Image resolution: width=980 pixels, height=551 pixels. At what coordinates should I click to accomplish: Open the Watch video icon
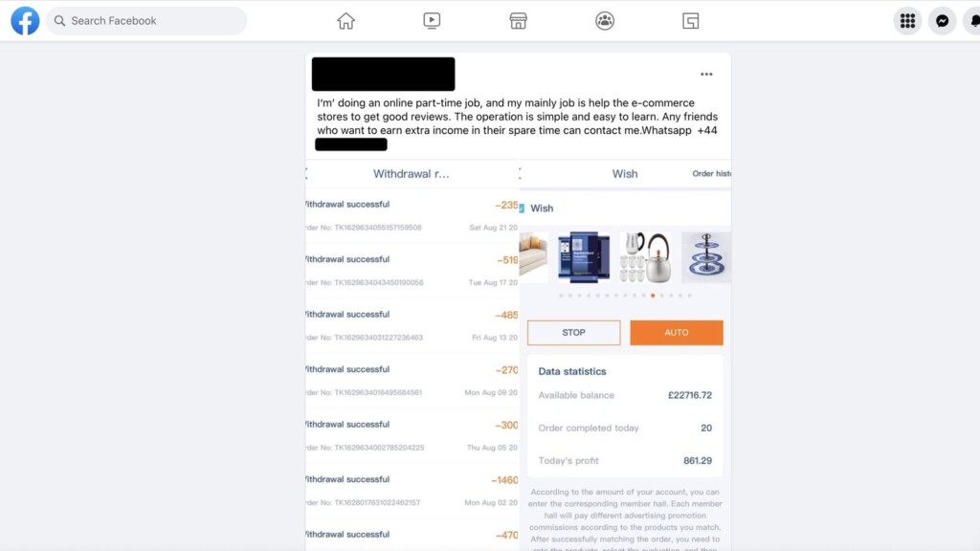coord(432,21)
